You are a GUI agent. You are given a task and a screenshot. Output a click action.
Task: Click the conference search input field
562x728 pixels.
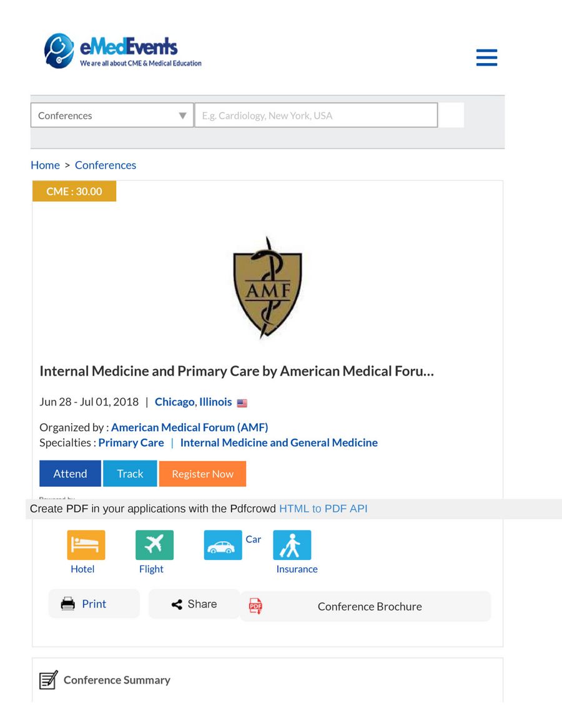(315, 115)
